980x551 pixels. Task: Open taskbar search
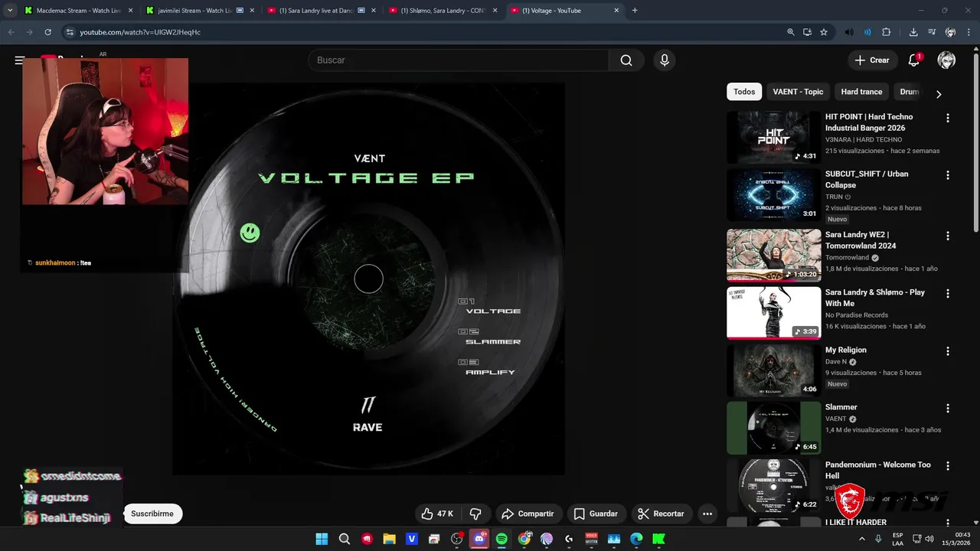tap(345, 539)
